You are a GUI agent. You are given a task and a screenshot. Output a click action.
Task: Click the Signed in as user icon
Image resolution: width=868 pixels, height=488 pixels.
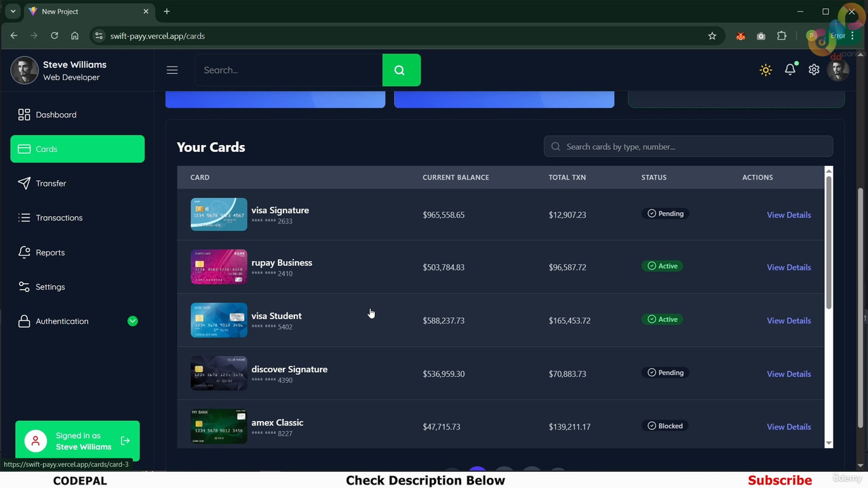[x=36, y=441]
